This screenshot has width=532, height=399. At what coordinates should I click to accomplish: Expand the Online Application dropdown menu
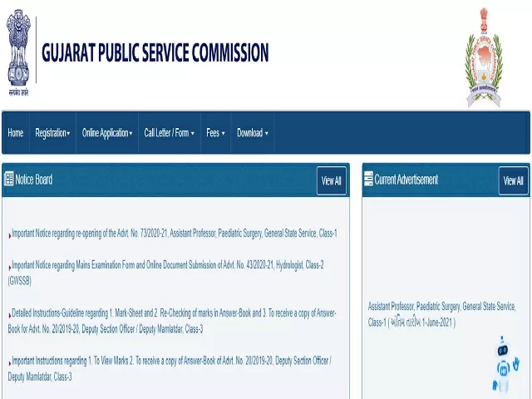coord(107,133)
